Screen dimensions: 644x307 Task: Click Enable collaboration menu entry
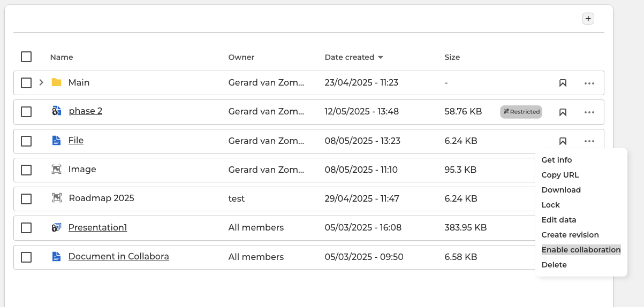pos(581,250)
